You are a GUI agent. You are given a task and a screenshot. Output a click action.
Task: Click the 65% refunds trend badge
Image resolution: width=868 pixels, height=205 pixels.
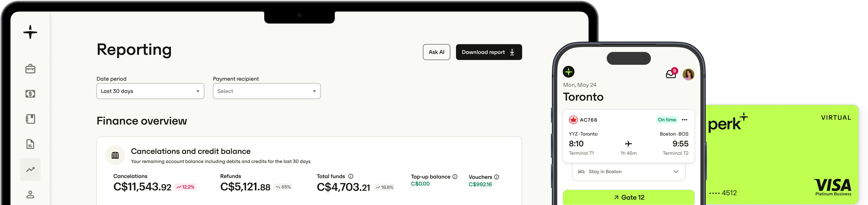point(283,187)
